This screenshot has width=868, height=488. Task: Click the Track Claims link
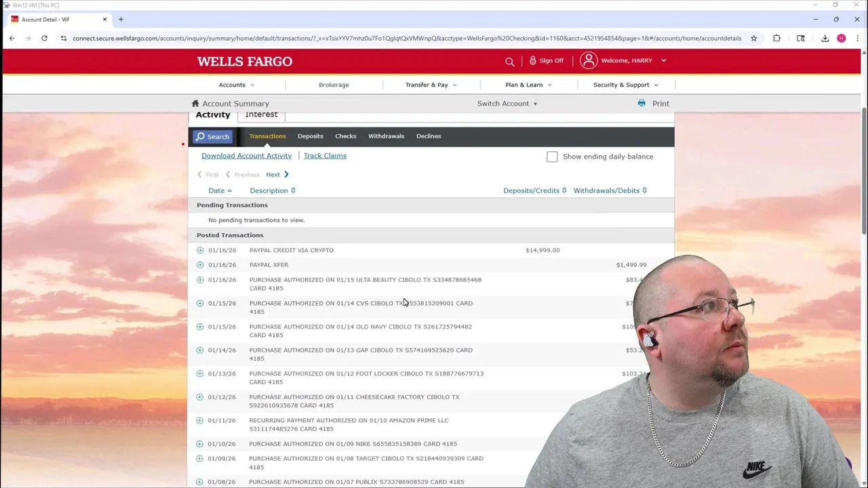pyautogui.click(x=325, y=156)
